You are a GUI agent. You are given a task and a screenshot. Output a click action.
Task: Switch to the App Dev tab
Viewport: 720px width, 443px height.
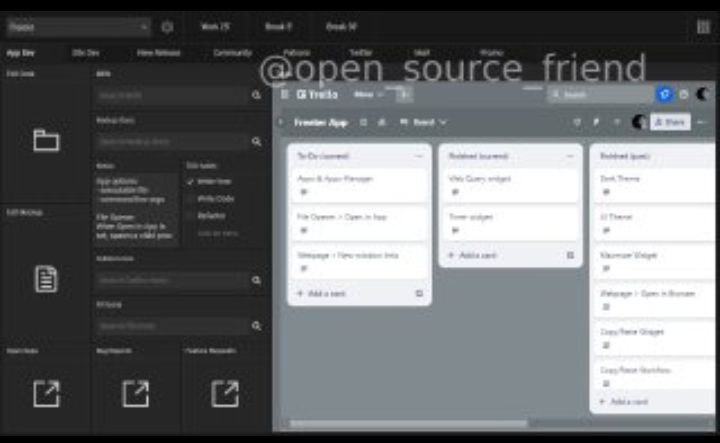click(21, 53)
